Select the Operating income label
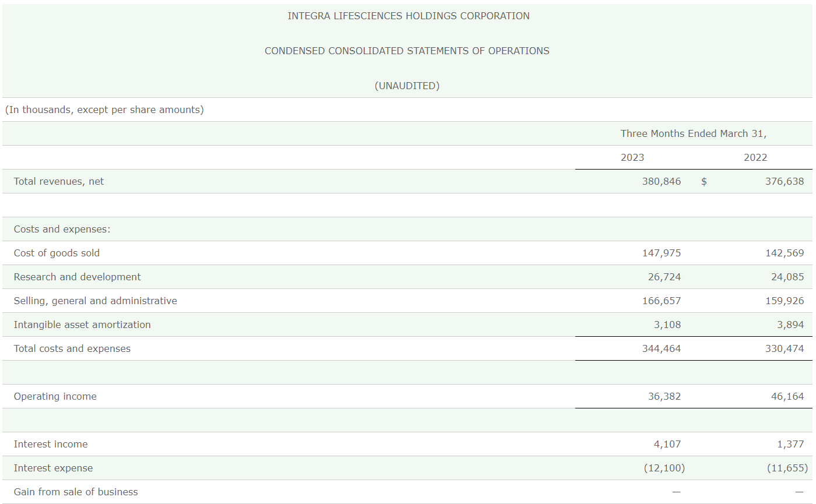This screenshot has height=504, width=816. (55, 396)
